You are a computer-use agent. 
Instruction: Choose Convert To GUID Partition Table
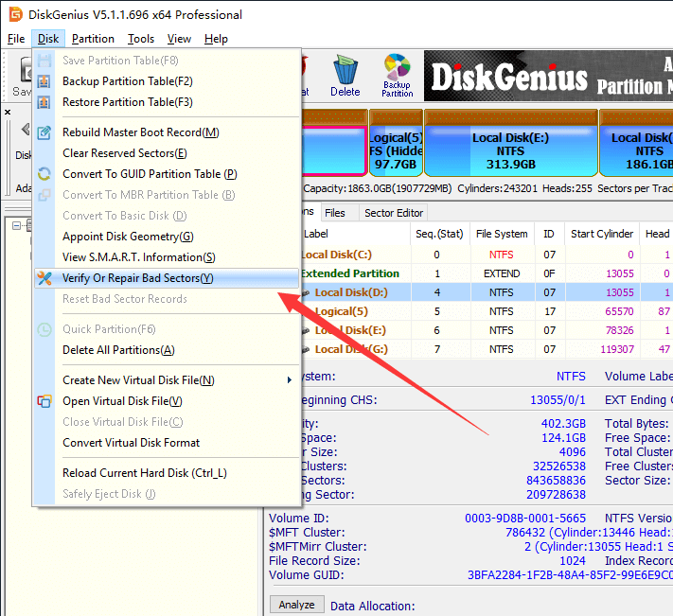[167, 174]
